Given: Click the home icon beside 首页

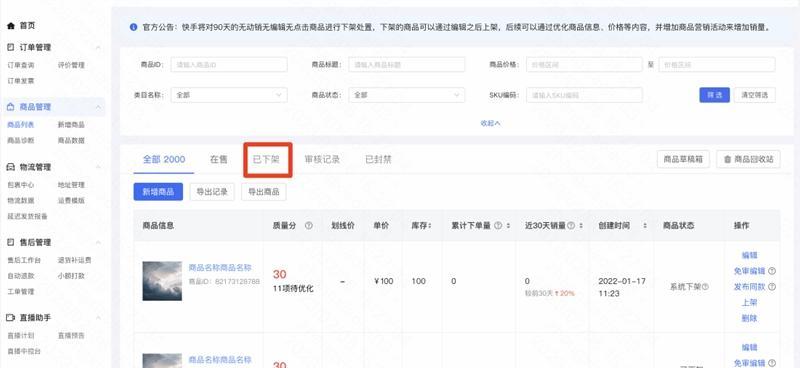Looking at the screenshot, I should click(11, 26).
